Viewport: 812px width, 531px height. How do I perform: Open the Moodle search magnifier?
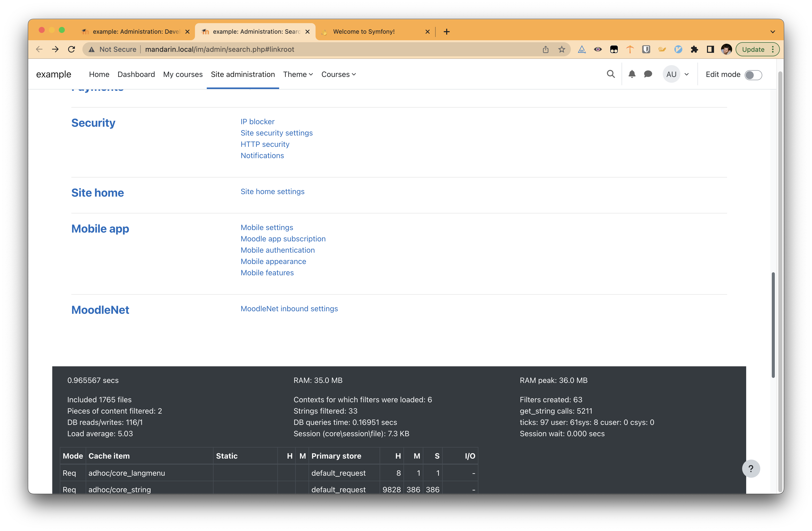[x=611, y=74]
